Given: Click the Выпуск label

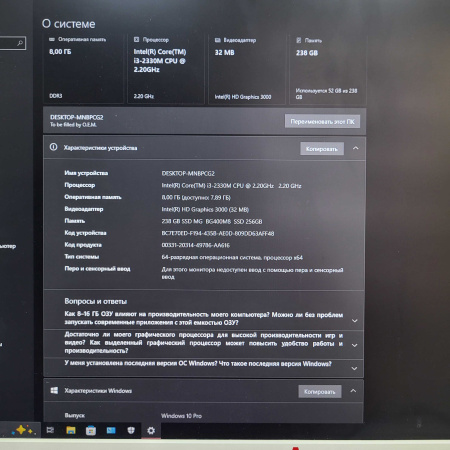Looking at the screenshot, I should tap(75, 415).
